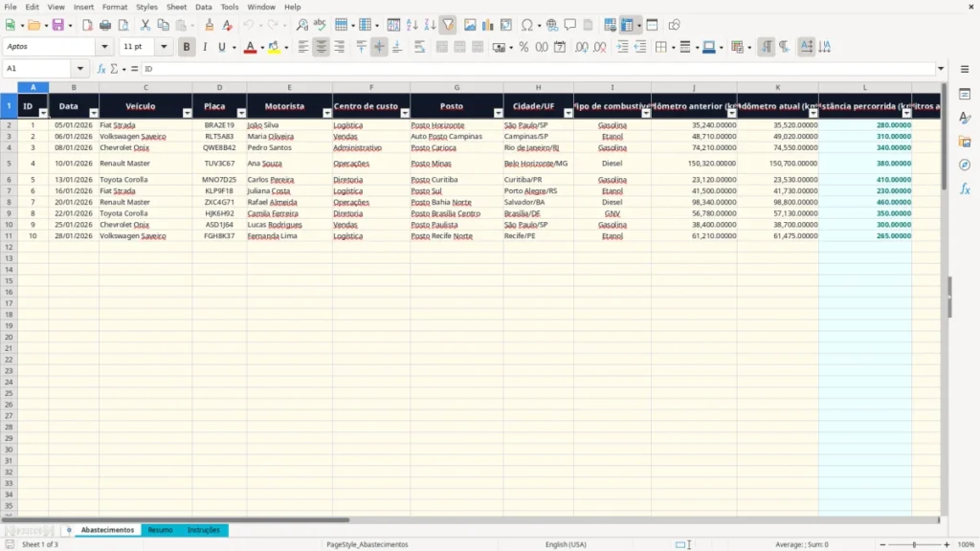This screenshot has height=551, width=980.
Task: Sort ascending A to Z
Action: (x=412, y=25)
